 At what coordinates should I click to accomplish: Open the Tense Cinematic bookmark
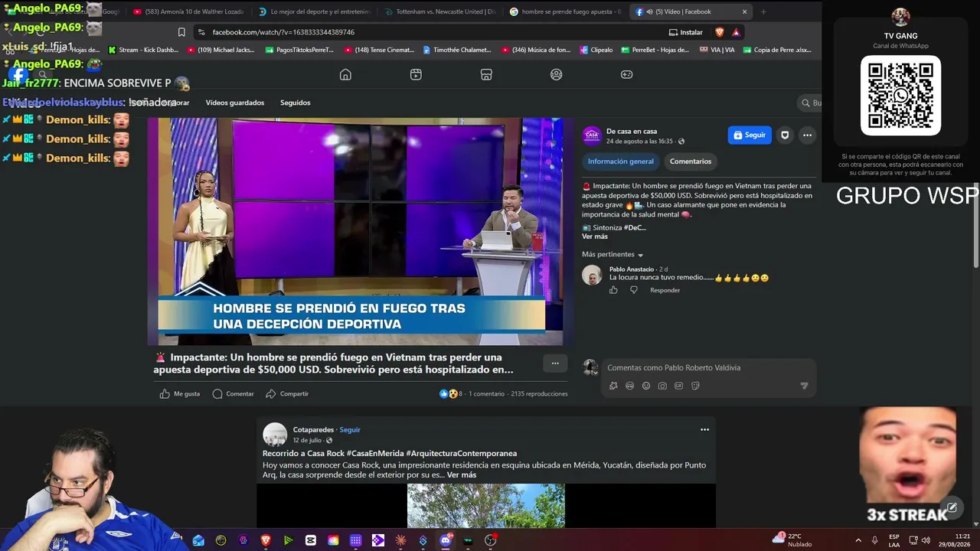click(x=379, y=50)
